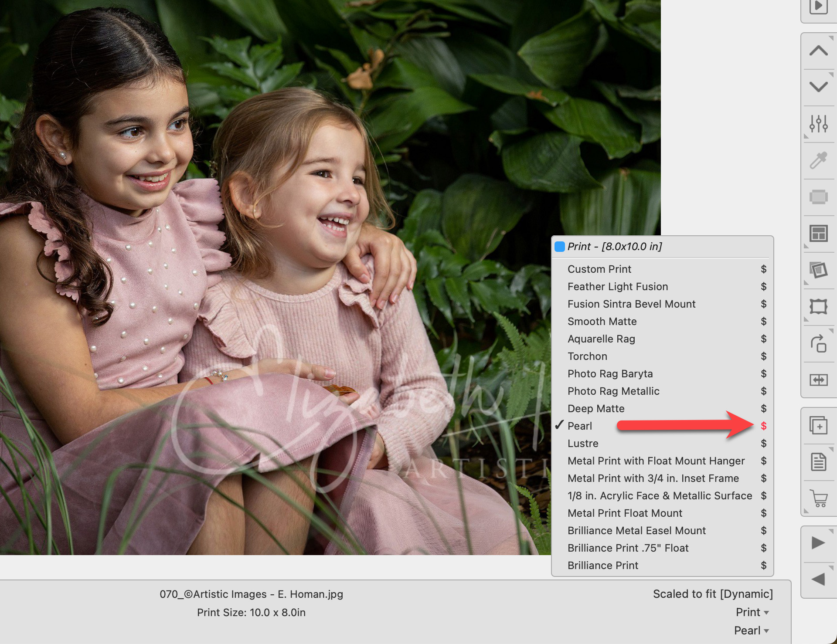Screen dimensions: 837x644
Task: Click the flip horizontal icon
Action: (818, 380)
